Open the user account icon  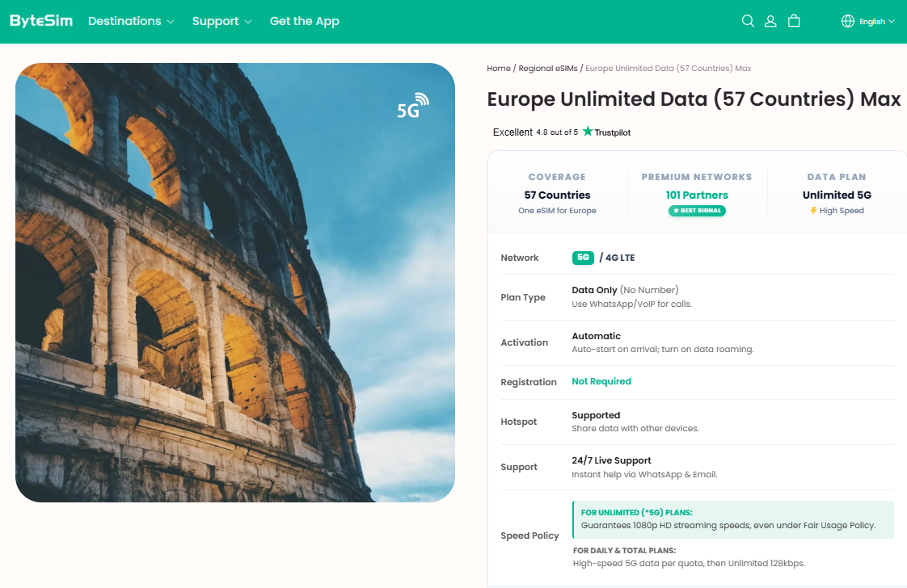click(x=770, y=21)
